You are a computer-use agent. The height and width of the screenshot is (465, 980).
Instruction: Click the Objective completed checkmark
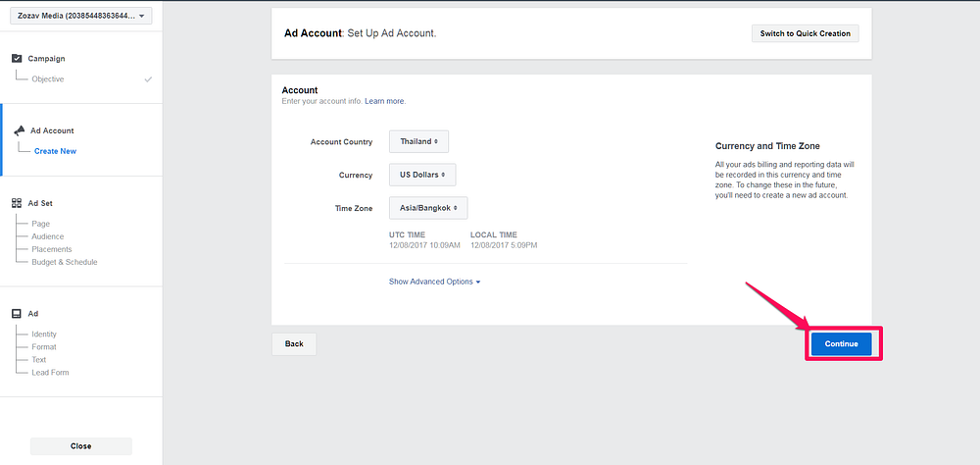(148, 79)
